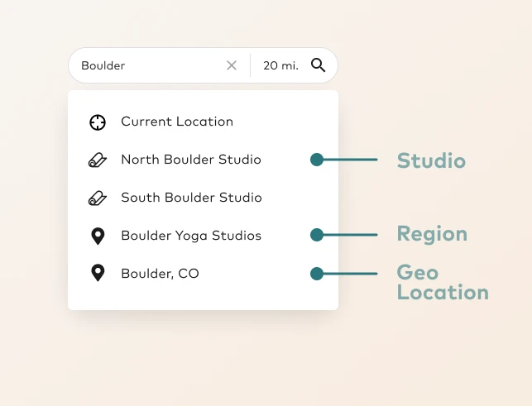The image size is (532, 406).
Task: Select the Boulder Yoga Studios region
Action: (x=191, y=236)
